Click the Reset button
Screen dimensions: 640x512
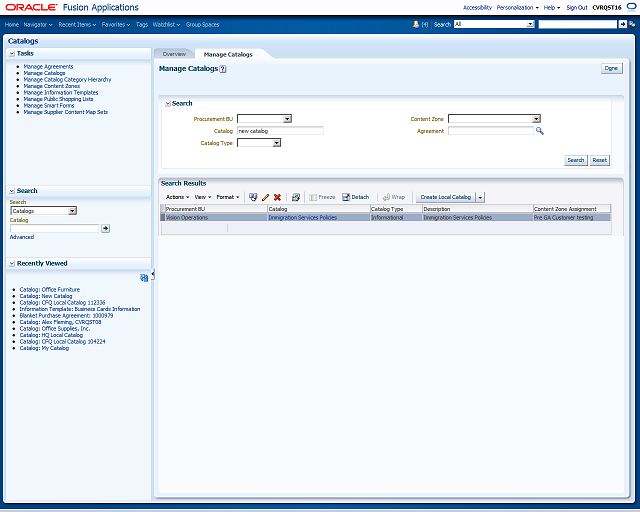[x=600, y=160]
